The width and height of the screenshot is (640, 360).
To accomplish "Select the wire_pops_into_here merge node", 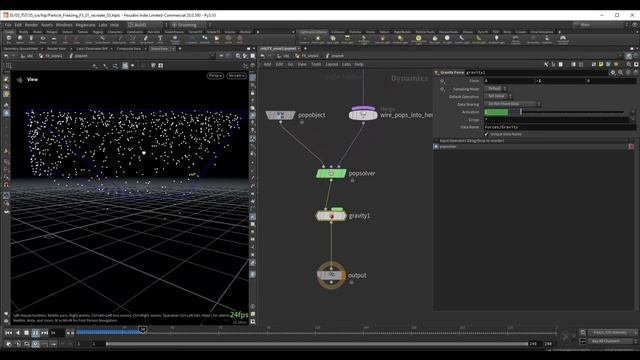I will tap(363, 115).
